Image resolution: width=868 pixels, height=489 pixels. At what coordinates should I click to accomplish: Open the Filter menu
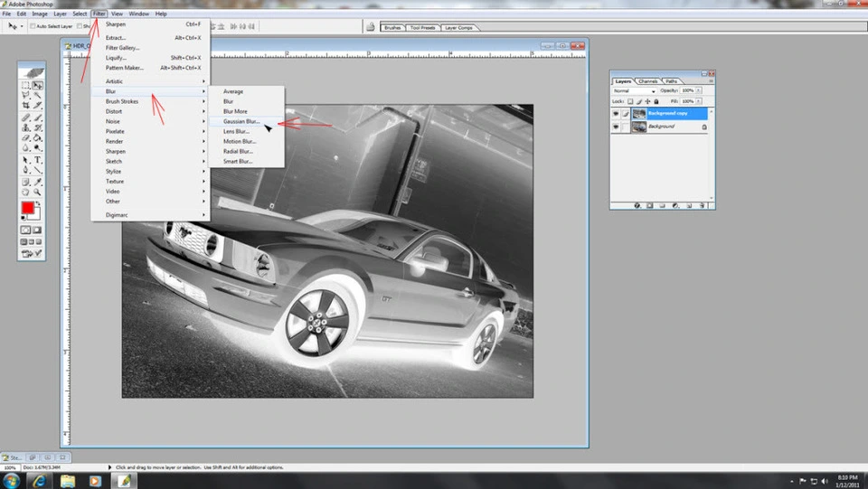pyautogui.click(x=99, y=14)
